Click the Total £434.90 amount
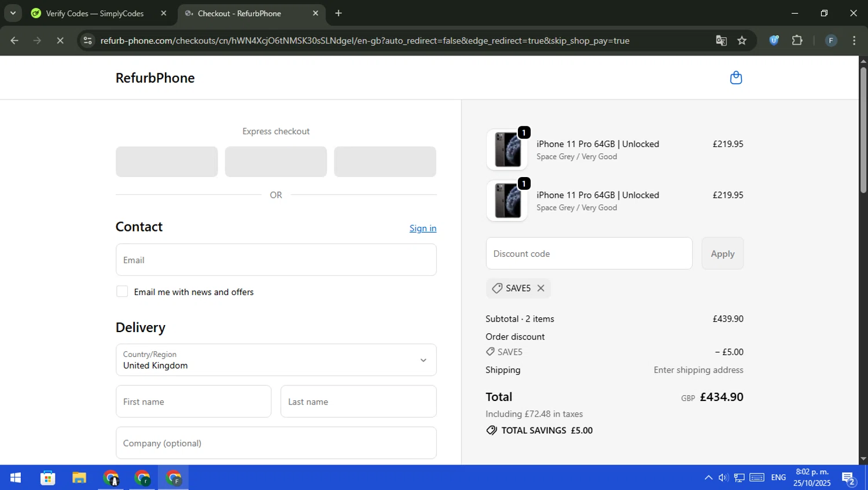 click(721, 397)
